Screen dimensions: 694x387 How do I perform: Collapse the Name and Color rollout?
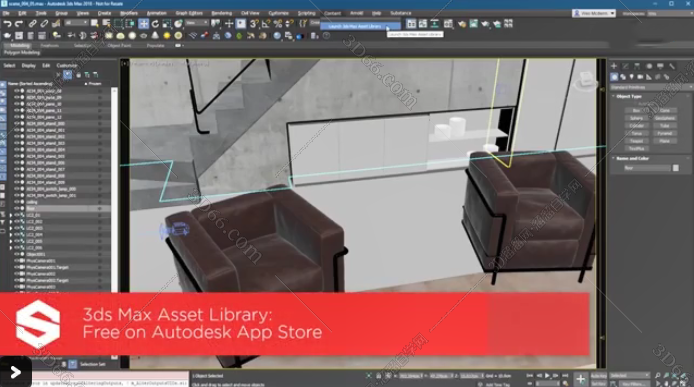(x=632, y=158)
